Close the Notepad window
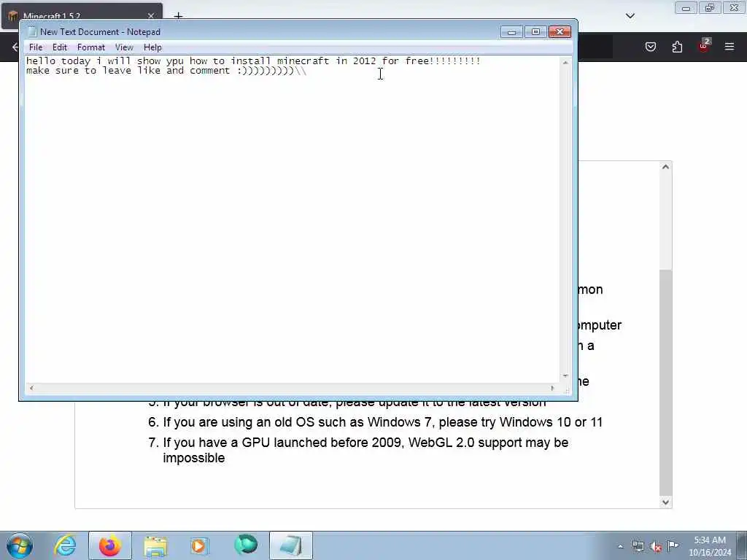Image resolution: width=747 pixels, height=560 pixels. [560, 32]
